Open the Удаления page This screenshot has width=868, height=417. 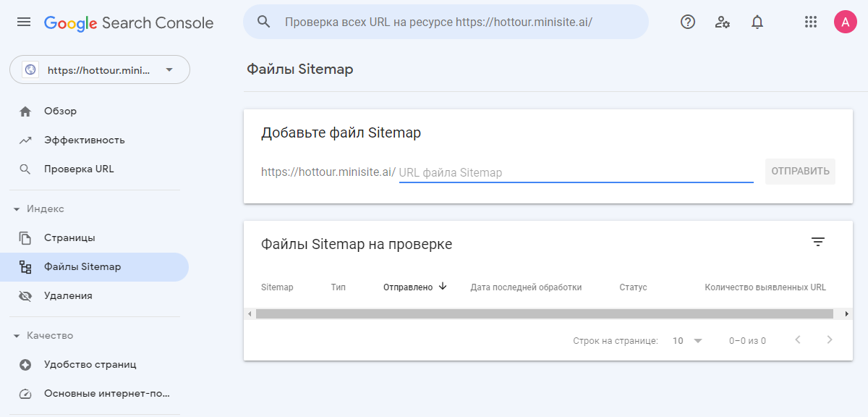tap(68, 295)
